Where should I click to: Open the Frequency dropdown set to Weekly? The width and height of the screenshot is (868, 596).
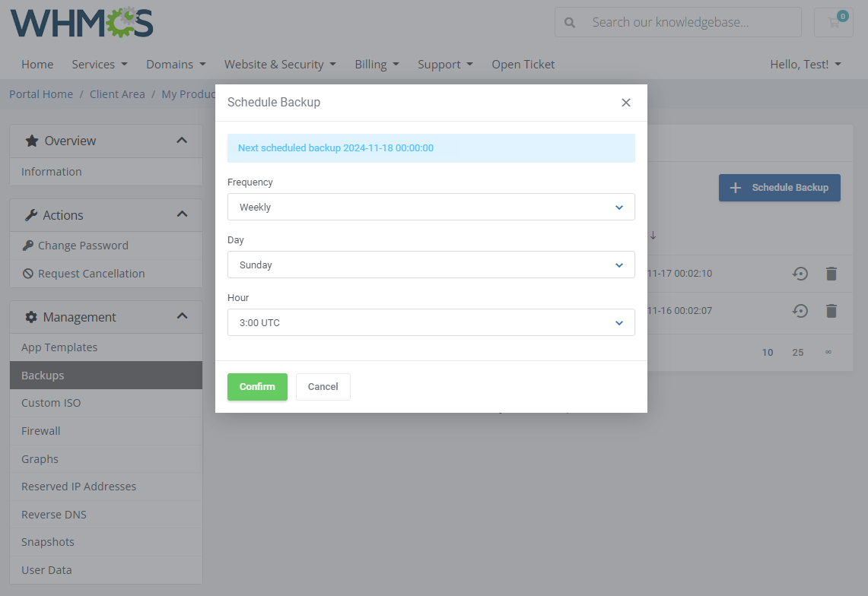coord(431,207)
